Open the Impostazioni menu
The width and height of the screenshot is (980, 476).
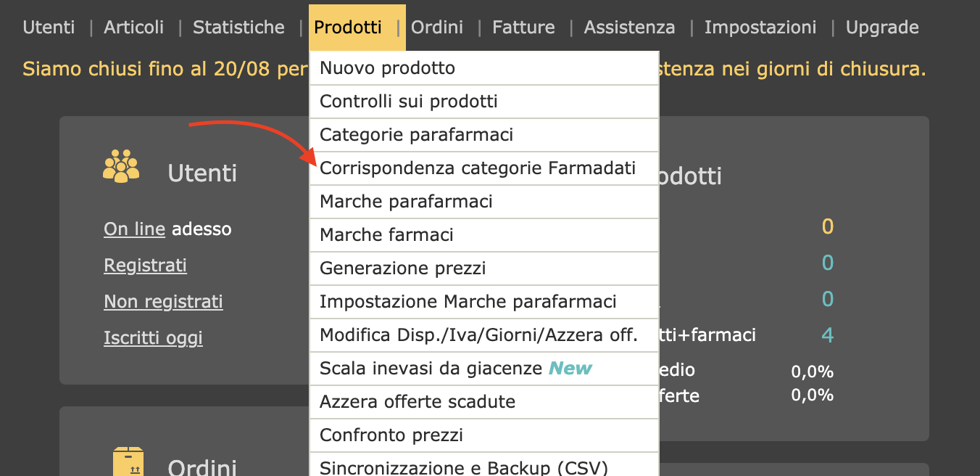[x=760, y=28]
